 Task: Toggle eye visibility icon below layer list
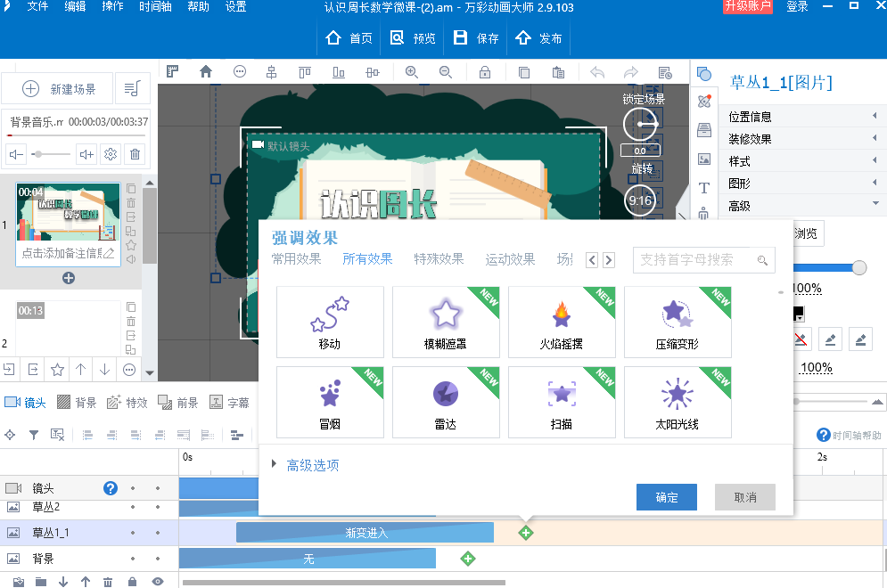click(x=158, y=582)
